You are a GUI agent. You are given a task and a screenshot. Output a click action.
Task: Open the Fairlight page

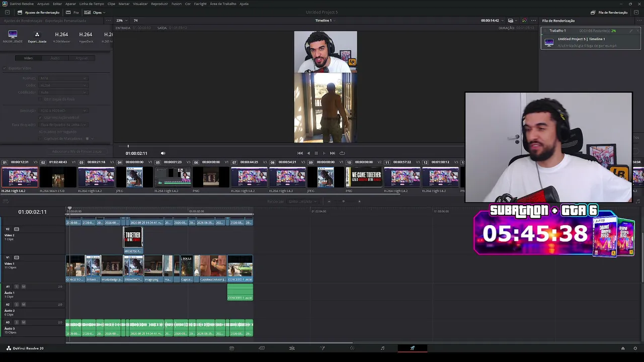tap(382, 348)
